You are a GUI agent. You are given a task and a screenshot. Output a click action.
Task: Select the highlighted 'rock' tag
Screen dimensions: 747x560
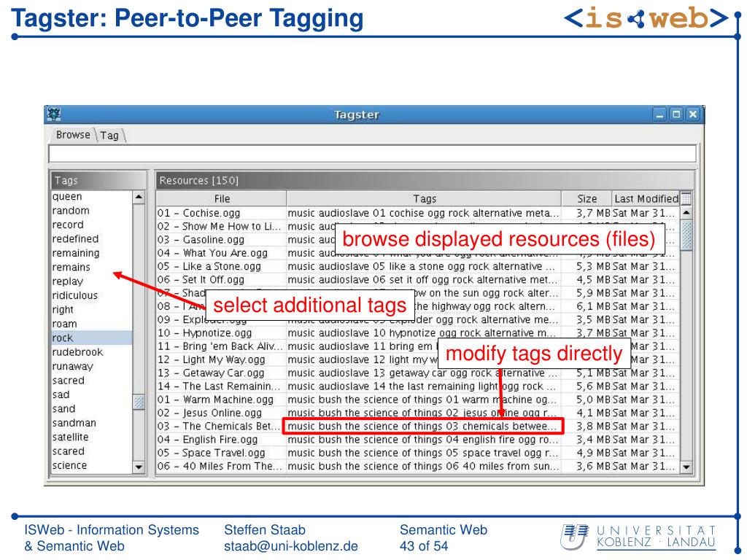[91, 338]
